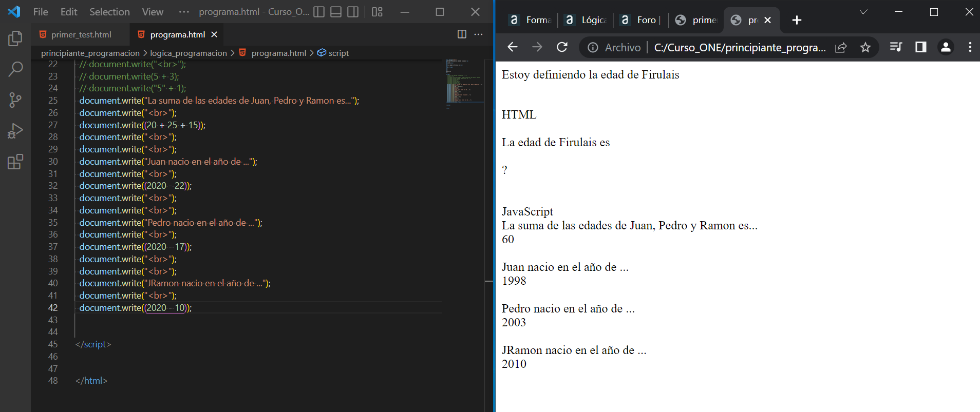Click the browser address bar URL
This screenshot has height=412, width=980.
point(740,47)
